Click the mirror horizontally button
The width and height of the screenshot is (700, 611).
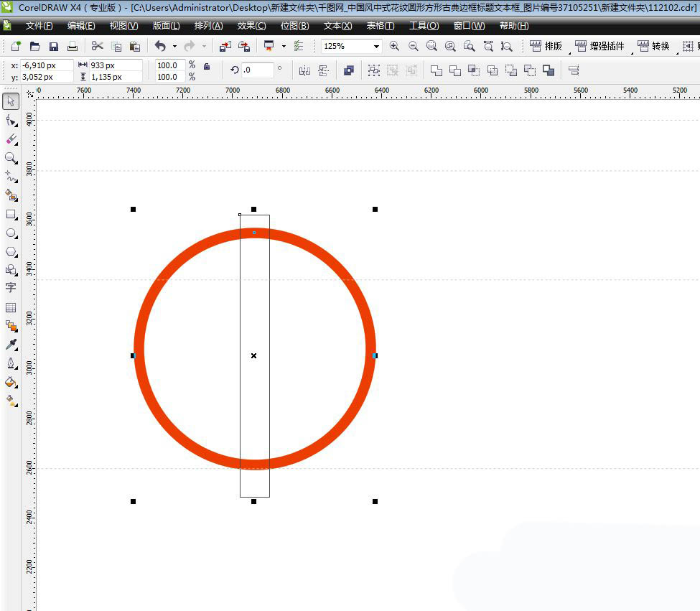[304, 70]
